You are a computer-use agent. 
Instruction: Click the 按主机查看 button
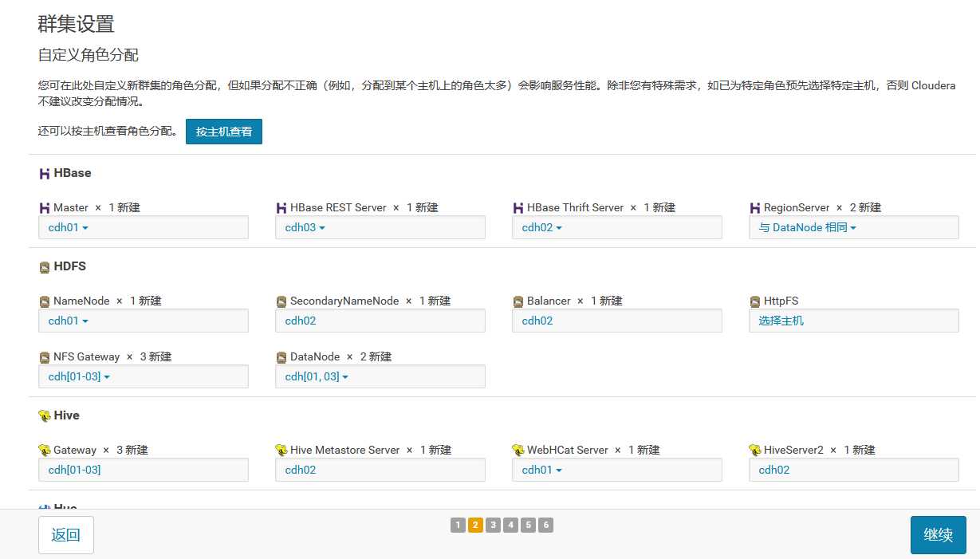(224, 132)
